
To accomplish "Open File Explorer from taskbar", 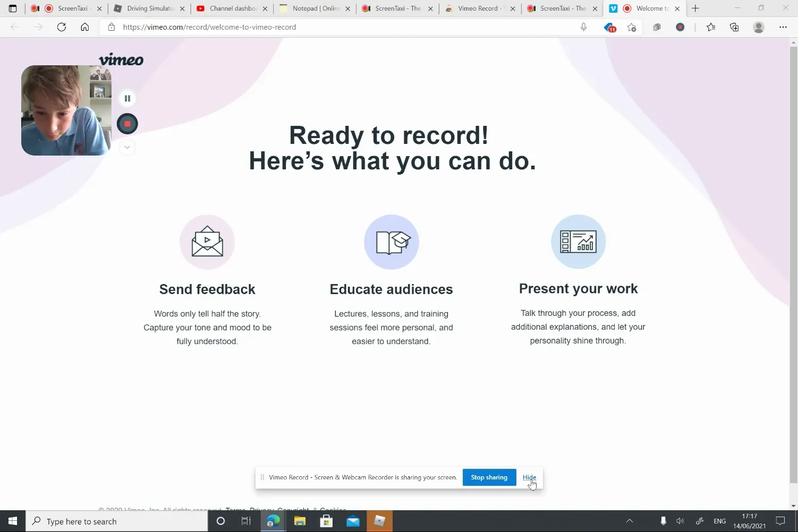I will [x=300, y=521].
